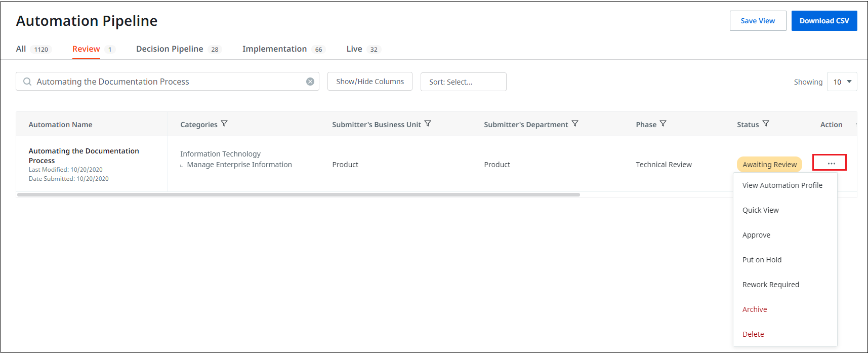The image size is (868, 354).
Task: Click the Awaiting Review status badge
Action: [x=769, y=165]
